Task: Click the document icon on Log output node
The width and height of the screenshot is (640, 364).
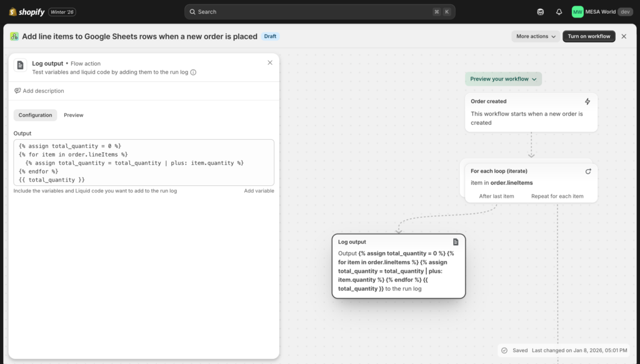Action: click(456, 242)
